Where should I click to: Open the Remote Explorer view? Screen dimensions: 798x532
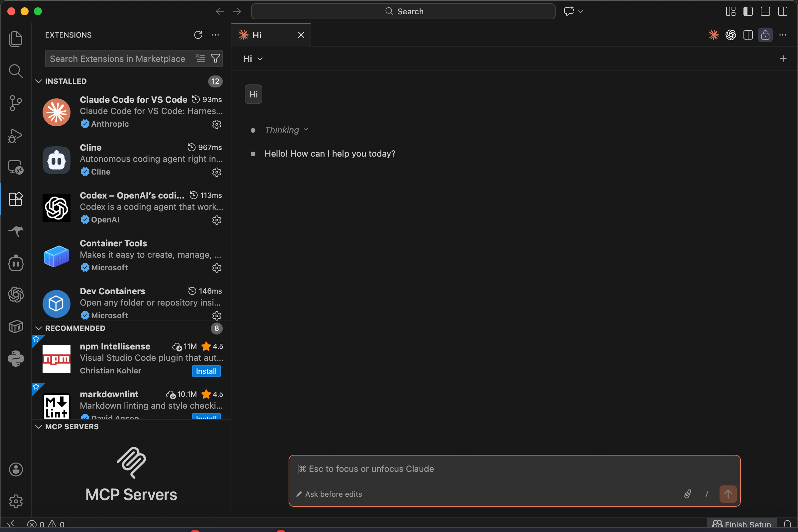click(x=16, y=167)
